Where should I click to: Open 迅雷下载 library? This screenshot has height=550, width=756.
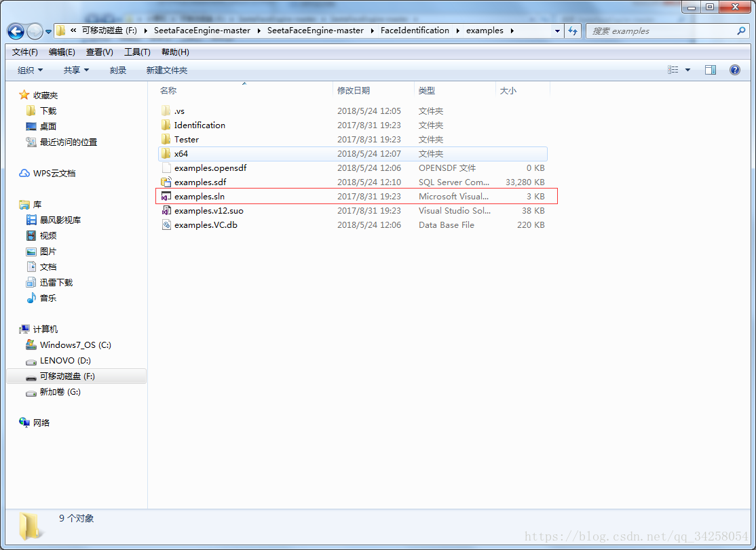click(x=56, y=282)
